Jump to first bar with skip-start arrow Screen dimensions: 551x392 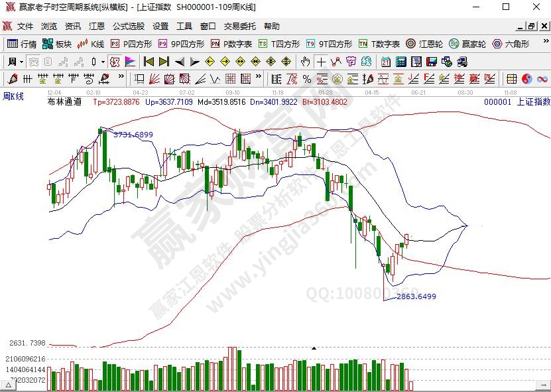(148, 62)
